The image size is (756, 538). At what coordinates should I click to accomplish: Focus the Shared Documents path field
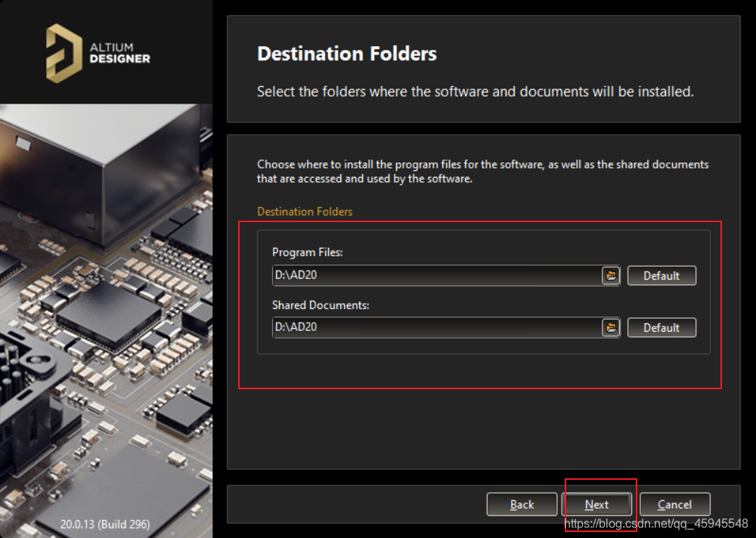(x=436, y=328)
